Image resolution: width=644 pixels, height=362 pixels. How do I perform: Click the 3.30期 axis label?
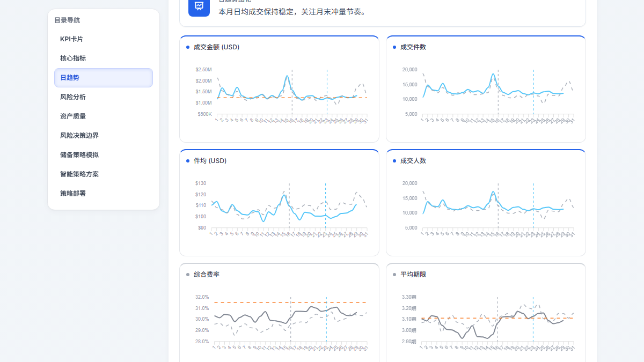409,297
